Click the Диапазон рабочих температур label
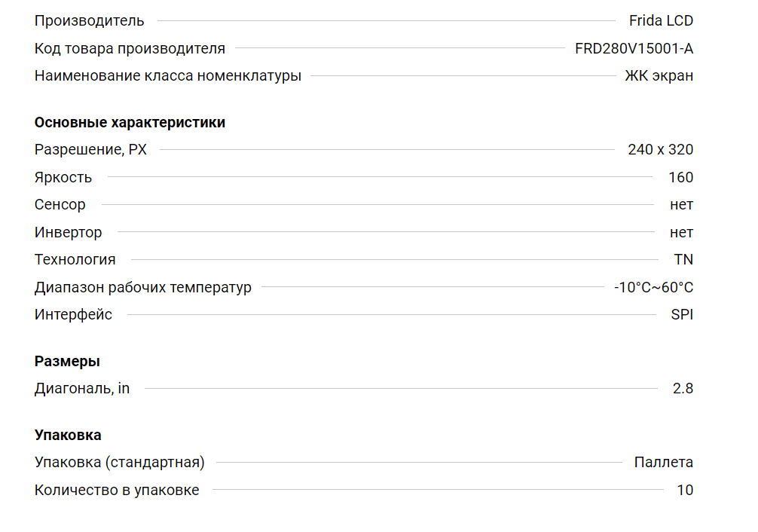 [x=143, y=288]
